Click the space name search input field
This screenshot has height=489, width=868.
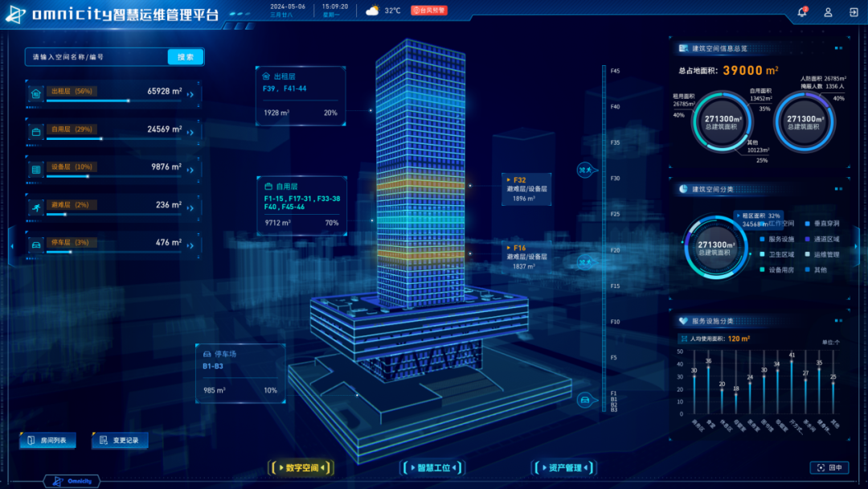click(96, 57)
